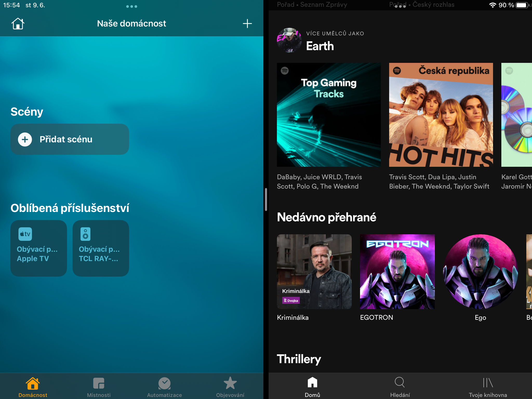Open the Ego artist circular image
The image size is (532, 399).
click(480, 272)
